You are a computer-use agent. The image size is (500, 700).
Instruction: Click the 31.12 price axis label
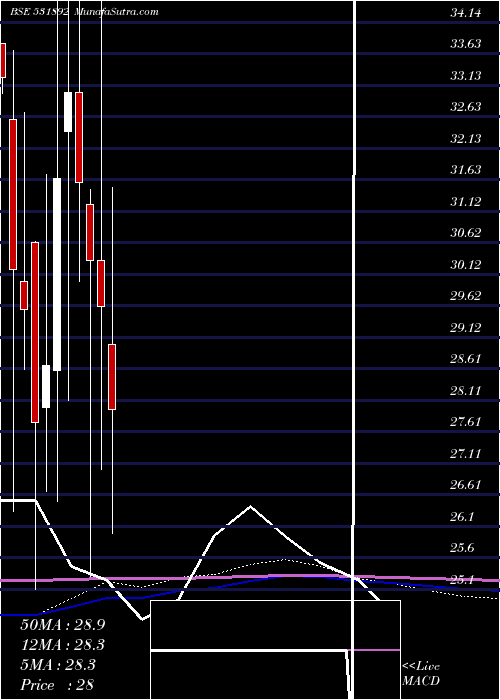point(466,202)
